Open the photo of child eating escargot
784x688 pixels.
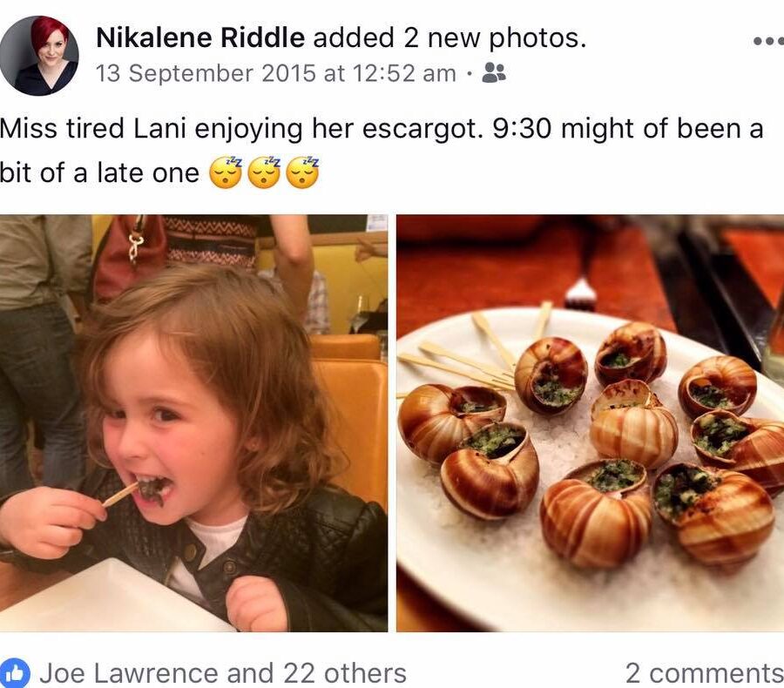[x=193, y=422]
